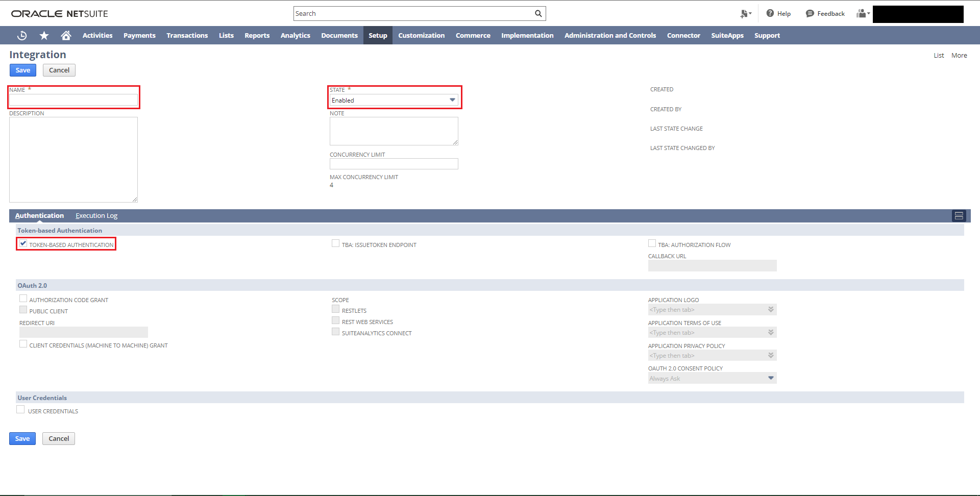Switch to the Execution Log subtab
The width and height of the screenshot is (980, 496).
coord(96,216)
